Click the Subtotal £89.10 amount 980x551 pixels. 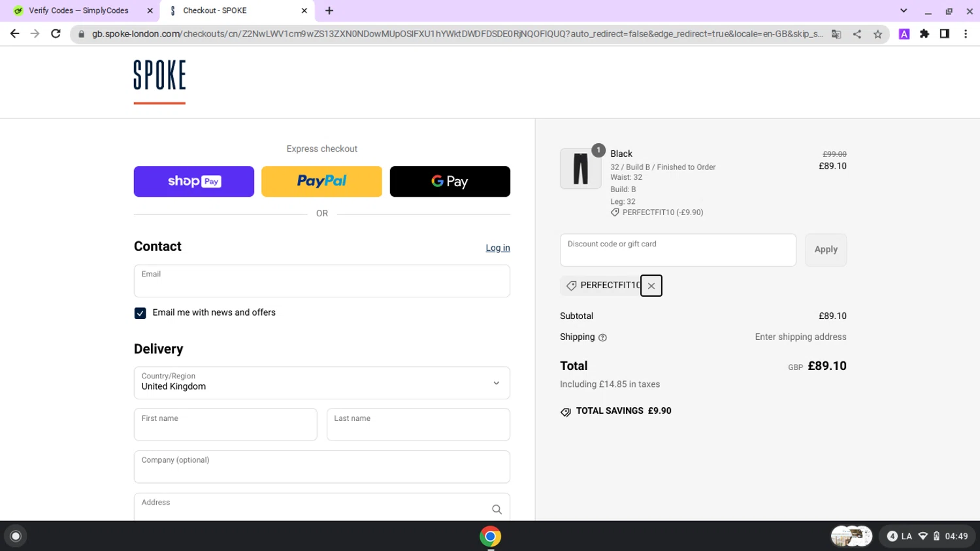pyautogui.click(x=832, y=316)
